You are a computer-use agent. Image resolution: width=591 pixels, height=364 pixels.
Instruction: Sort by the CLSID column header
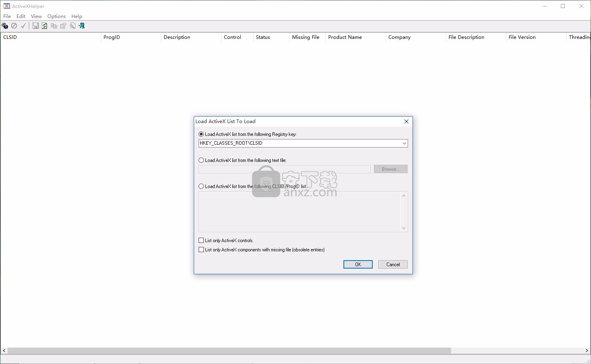click(x=51, y=37)
